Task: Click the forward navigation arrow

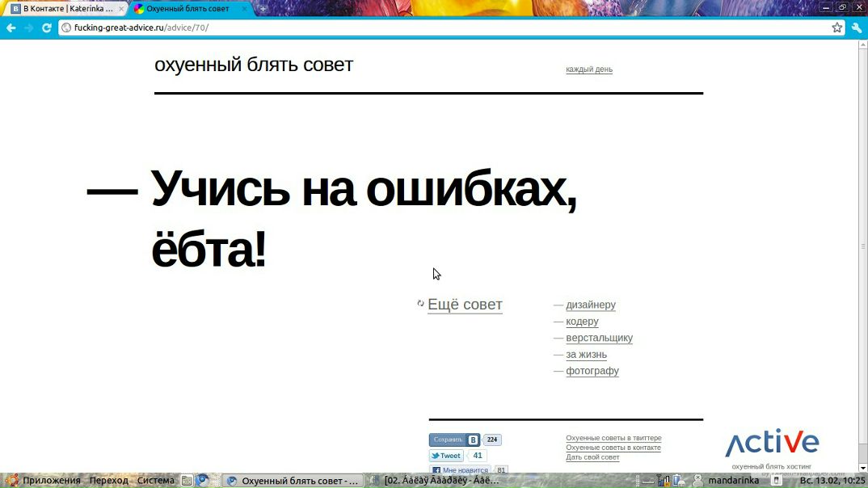Action: tap(28, 27)
